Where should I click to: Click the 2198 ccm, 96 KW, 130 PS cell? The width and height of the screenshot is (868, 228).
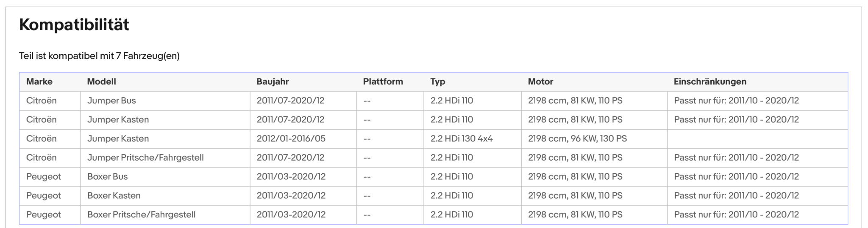click(x=594, y=139)
